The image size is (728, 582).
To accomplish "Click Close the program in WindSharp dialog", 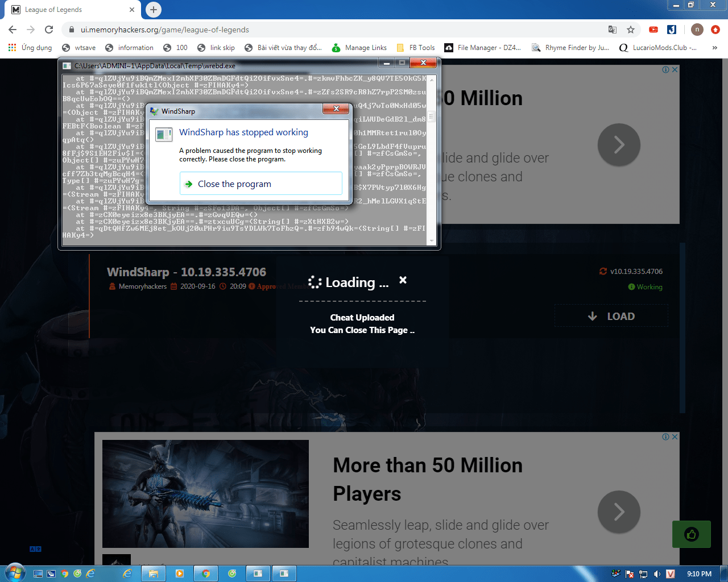I will click(261, 184).
